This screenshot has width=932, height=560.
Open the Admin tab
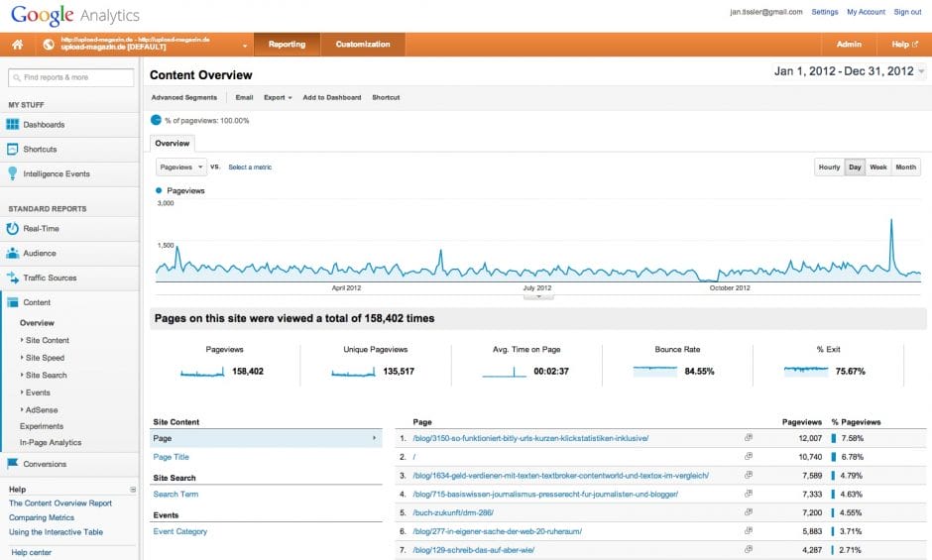tap(849, 45)
